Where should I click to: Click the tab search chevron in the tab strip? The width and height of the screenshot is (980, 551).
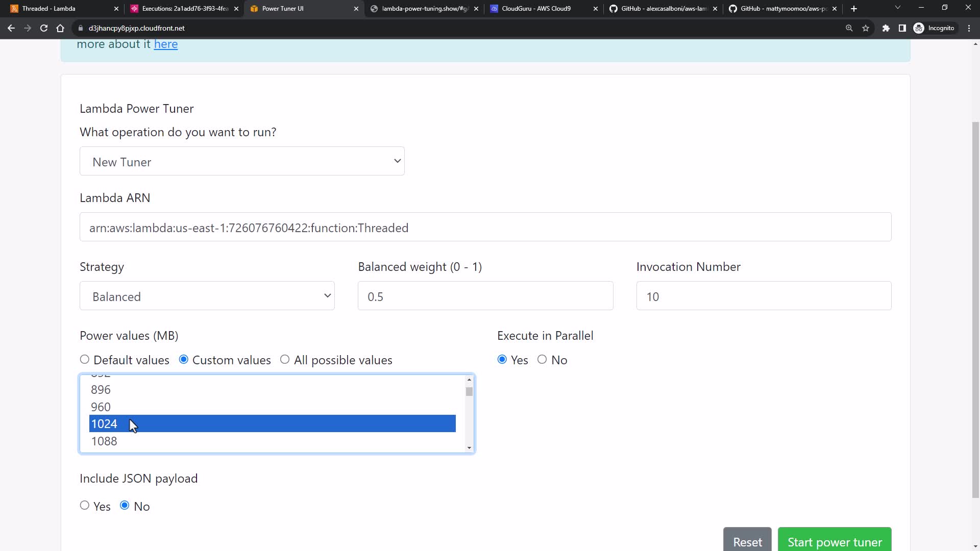(x=897, y=8)
